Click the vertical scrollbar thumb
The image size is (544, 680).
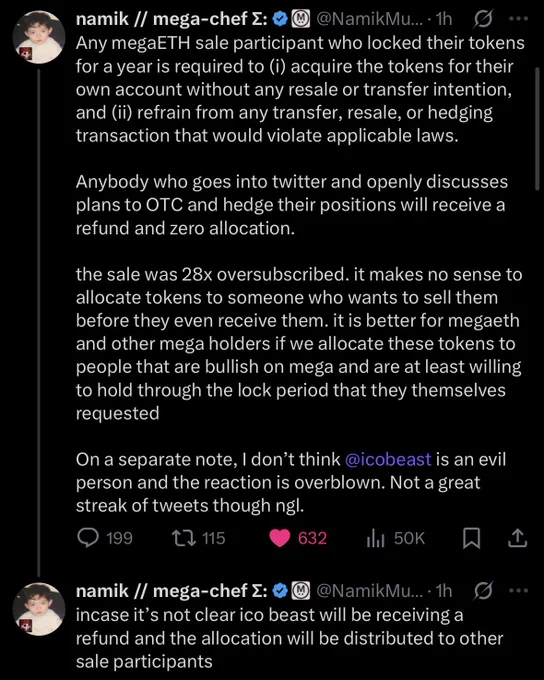[x=537, y=129]
